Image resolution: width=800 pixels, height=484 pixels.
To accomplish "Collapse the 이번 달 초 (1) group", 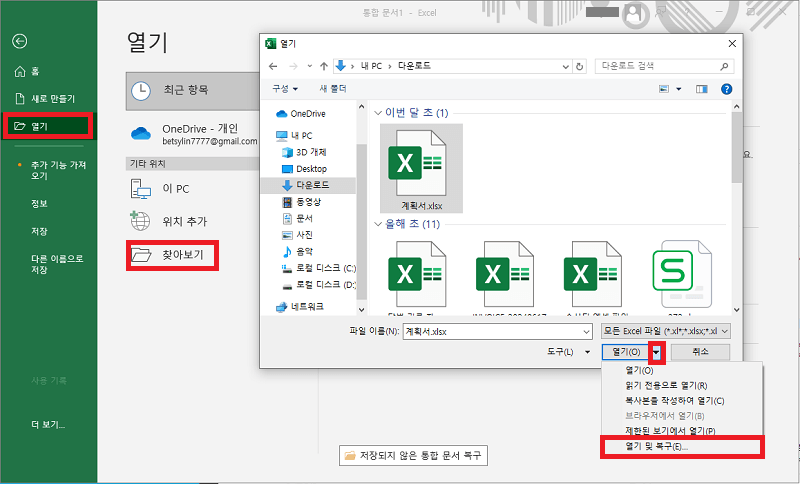I will tap(378, 113).
